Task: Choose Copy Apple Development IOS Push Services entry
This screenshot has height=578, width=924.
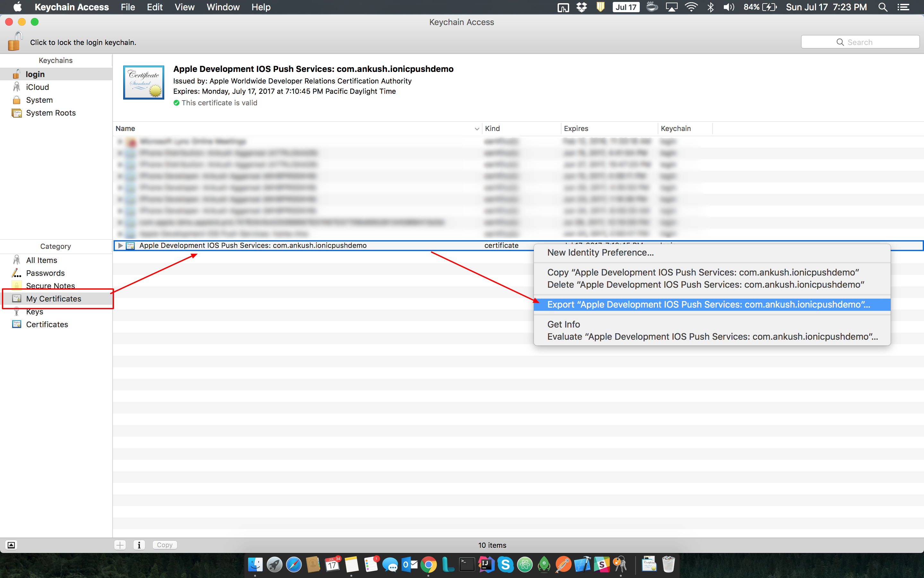Action: (x=712, y=273)
